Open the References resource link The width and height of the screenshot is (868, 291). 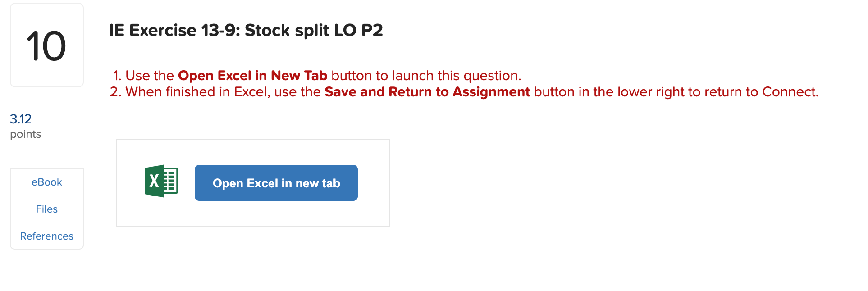pos(46,236)
